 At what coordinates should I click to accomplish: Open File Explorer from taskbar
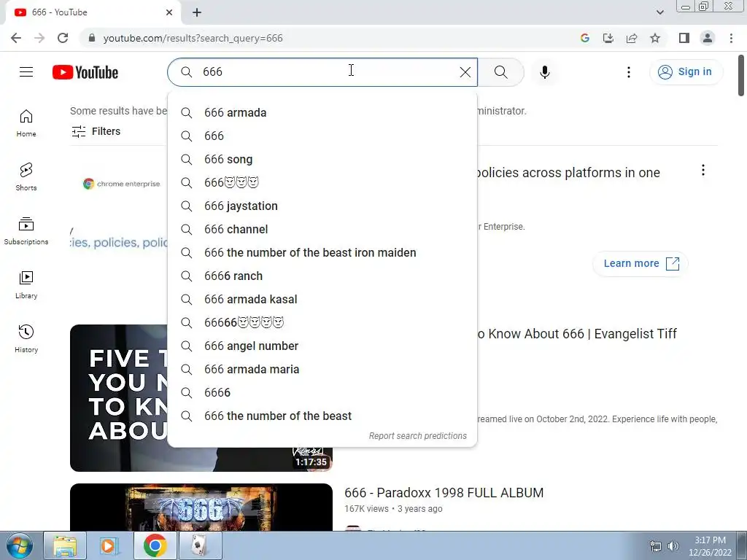click(x=65, y=545)
